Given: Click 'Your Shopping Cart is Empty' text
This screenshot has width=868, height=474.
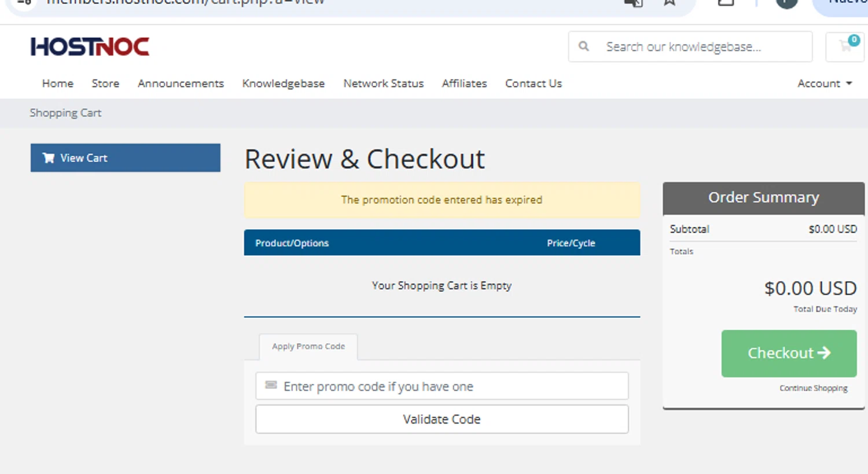Looking at the screenshot, I should 442,285.
